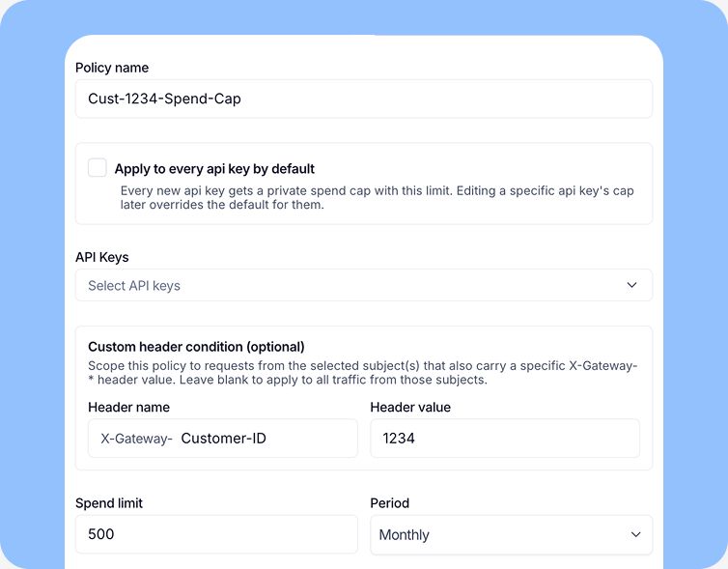This screenshot has height=569, width=728.
Task: Click the Policy name input field
Action: (x=364, y=99)
